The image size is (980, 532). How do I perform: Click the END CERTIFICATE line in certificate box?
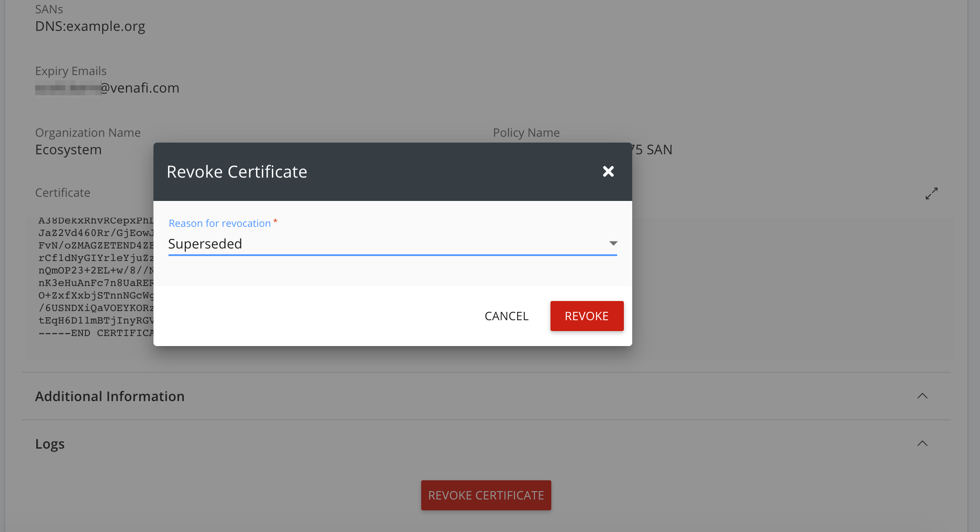point(96,333)
